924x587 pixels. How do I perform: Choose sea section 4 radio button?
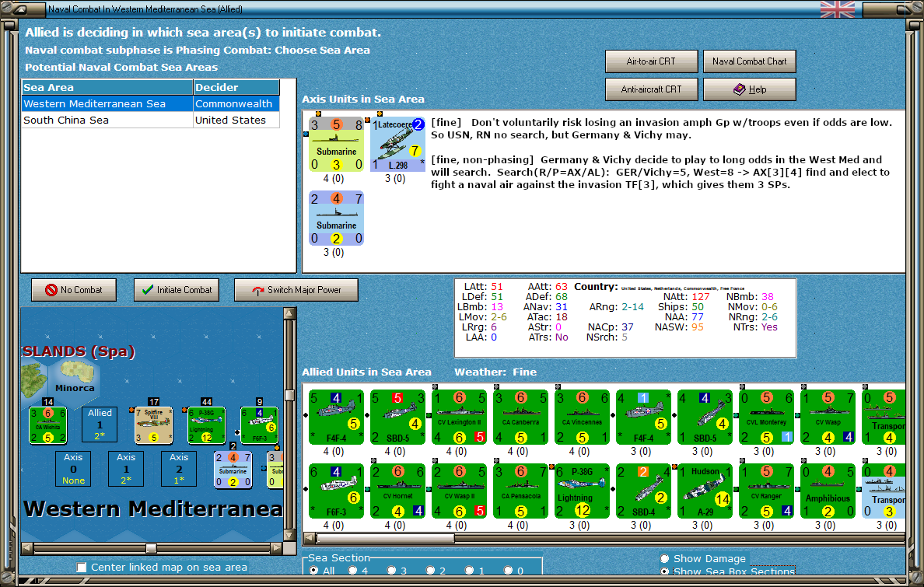pos(352,571)
